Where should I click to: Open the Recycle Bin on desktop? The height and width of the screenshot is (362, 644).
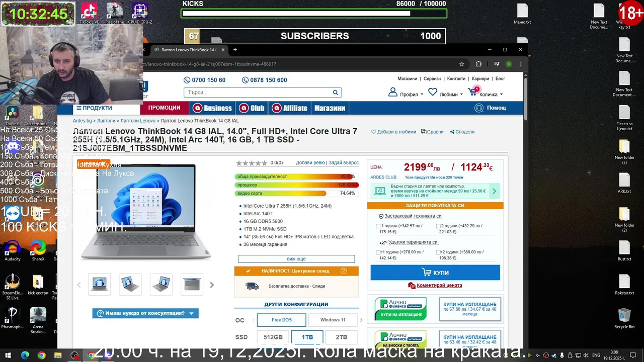624,318
